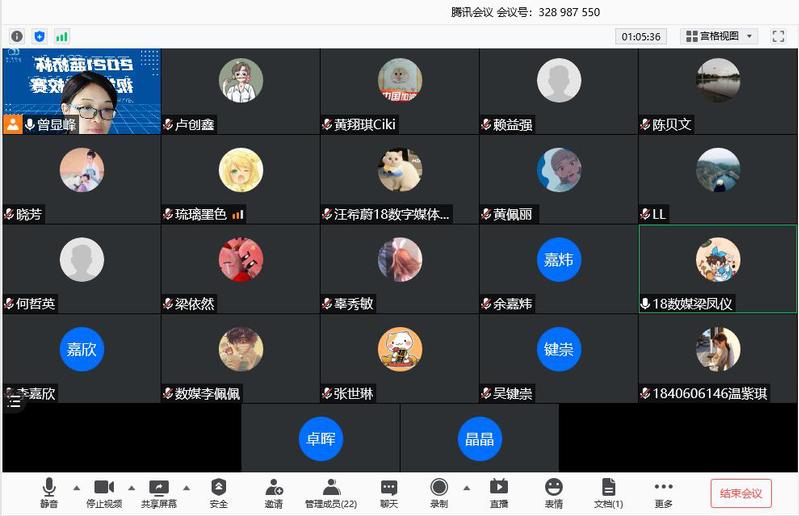
Task: Select 18数媒梁凤仪 participant tile
Action: [x=718, y=268]
